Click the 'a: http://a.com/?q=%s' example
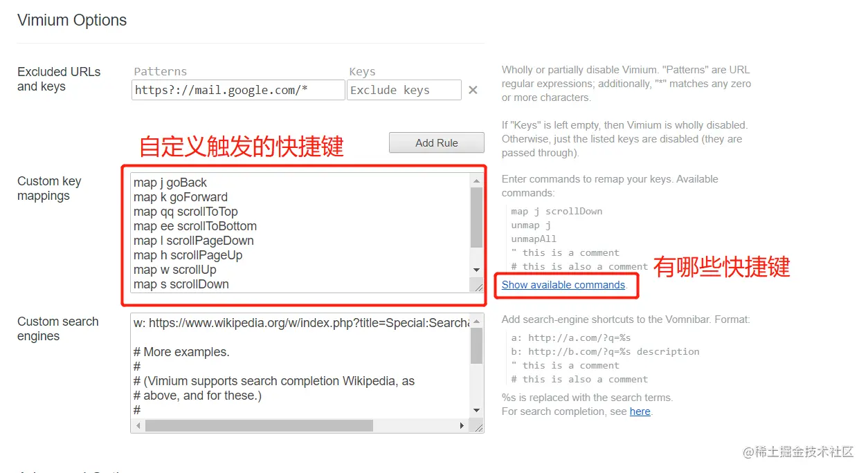This screenshot has width=868, height=473. (x=571, y=337)
